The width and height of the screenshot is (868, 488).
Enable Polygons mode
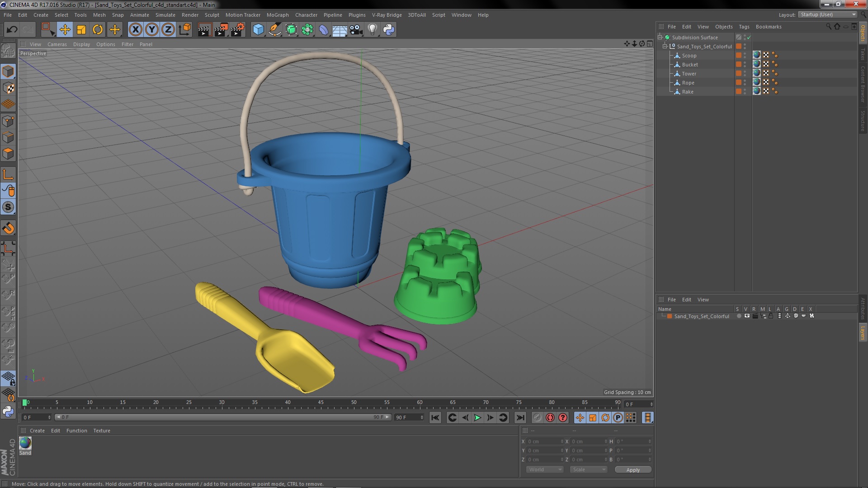coord(8,154)
